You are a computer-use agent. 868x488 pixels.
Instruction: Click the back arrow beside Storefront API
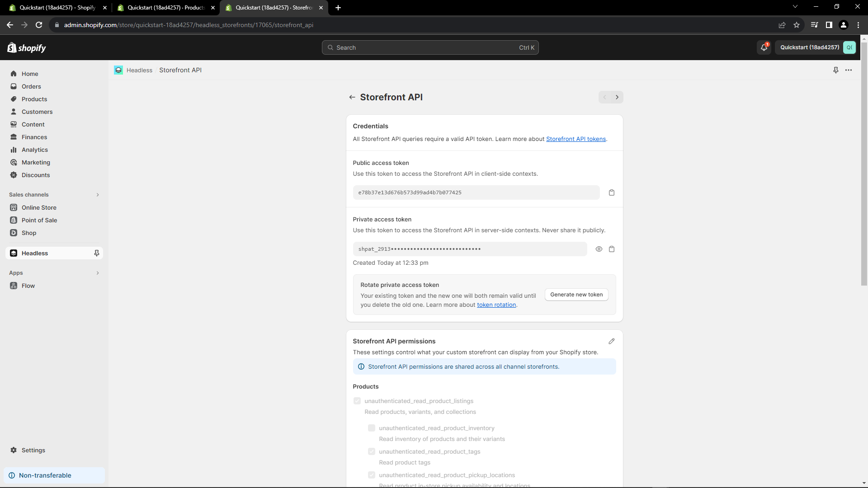(352, 97)
